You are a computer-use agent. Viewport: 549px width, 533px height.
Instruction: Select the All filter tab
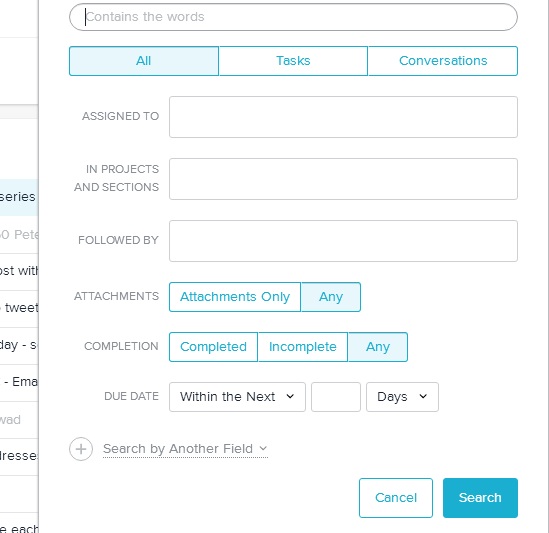coord(144,61)
